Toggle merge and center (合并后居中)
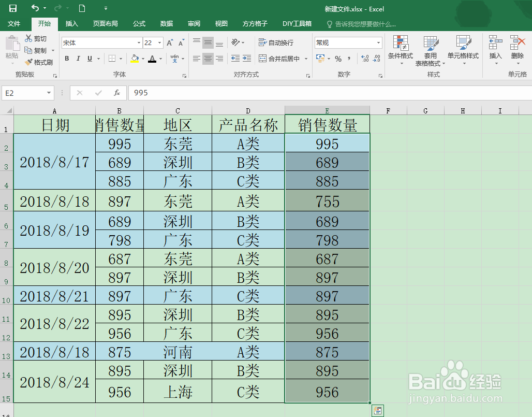532x417 pixels. tap(280, 59)
